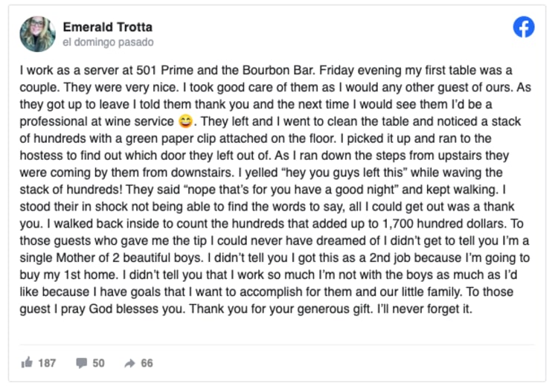This screenshot has width=558, height=392.
Task: Click the share arrow icon
Action: (129, 363)
